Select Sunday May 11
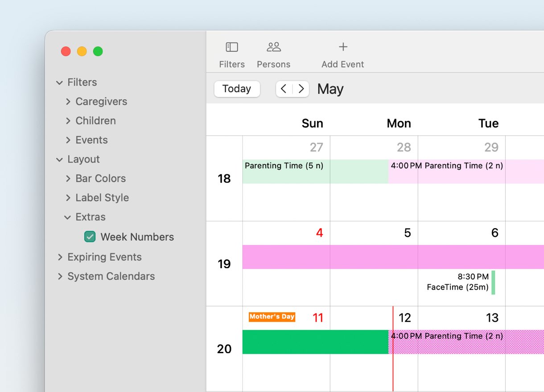 point(318,318)
